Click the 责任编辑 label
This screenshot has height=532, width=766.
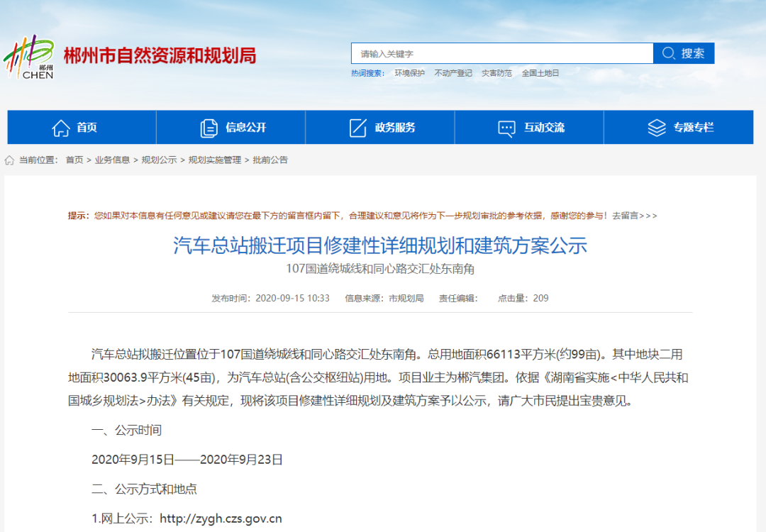point(457,299)
